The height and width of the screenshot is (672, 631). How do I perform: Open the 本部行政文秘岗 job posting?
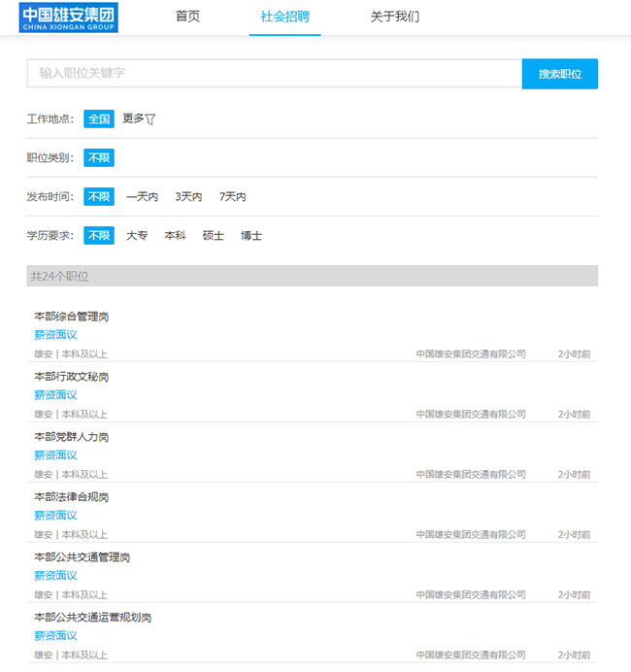(x=72, y=376)
